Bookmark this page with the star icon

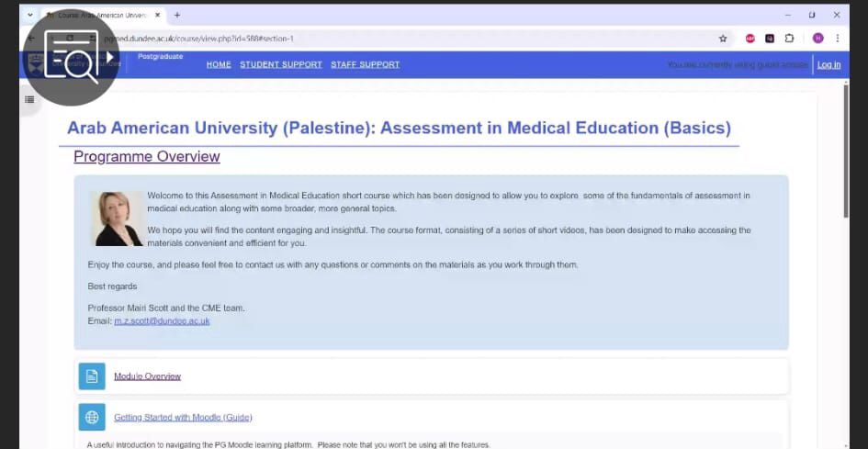point(722,39)
